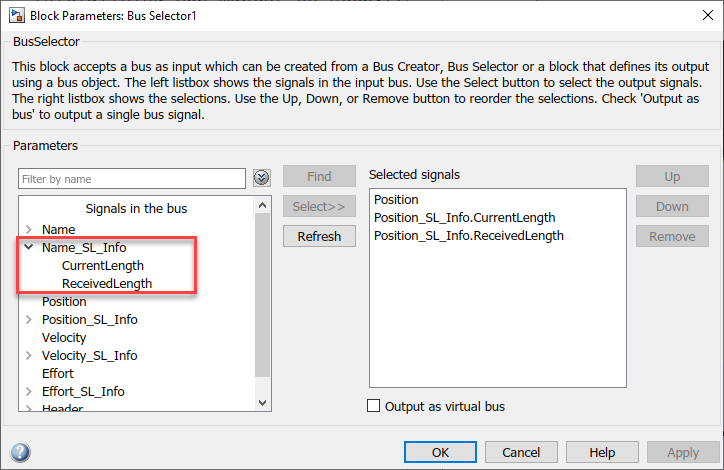Expand the Effort_SL_Info node
724x470 pixels.
pos(29,391)
